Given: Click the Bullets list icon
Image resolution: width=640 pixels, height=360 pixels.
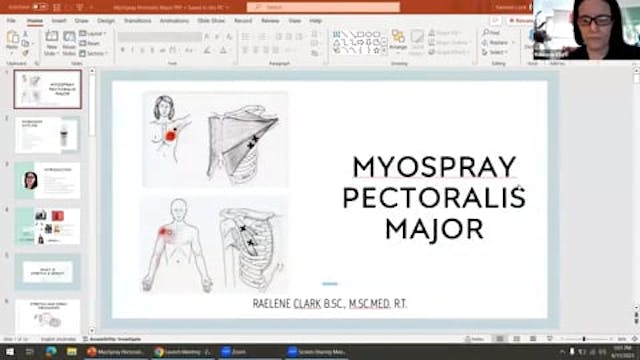Looking at the screenshot, I should tap(246, 37).
